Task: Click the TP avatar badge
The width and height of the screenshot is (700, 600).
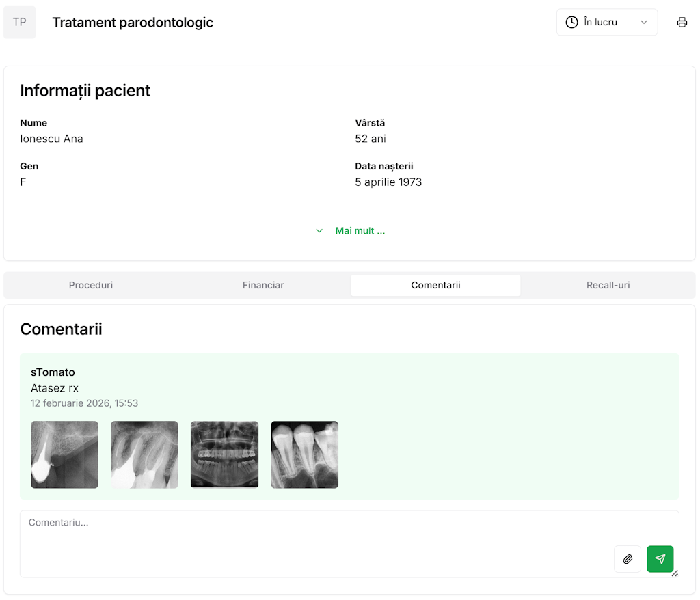Action: tap(20, 22)
